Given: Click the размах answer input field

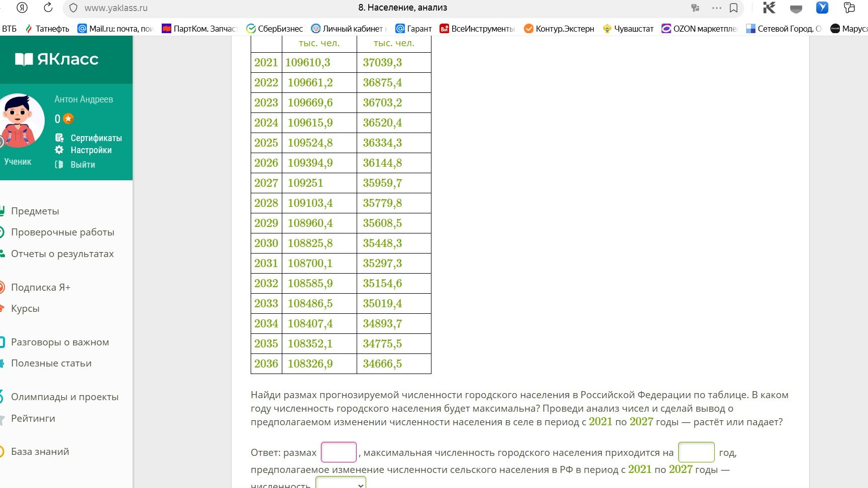Looking at the screenshot, I should coord(339,452).
